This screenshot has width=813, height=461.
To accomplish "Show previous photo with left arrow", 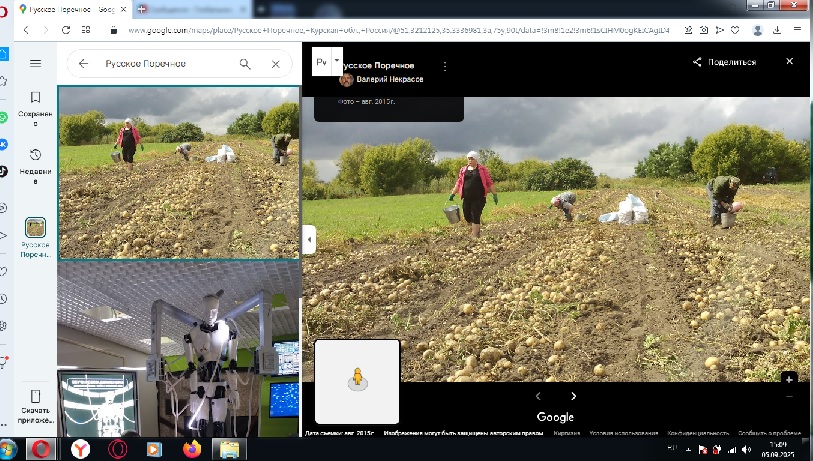I will [538, 396].
